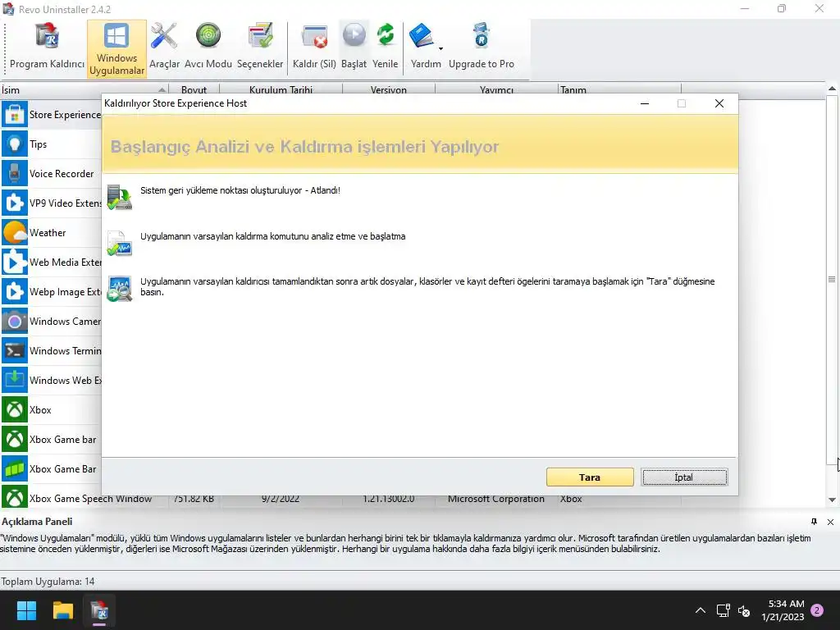The image size is (840, 630).
Task: Sort by Tanım column header
Action: click(x=619, y=89)
